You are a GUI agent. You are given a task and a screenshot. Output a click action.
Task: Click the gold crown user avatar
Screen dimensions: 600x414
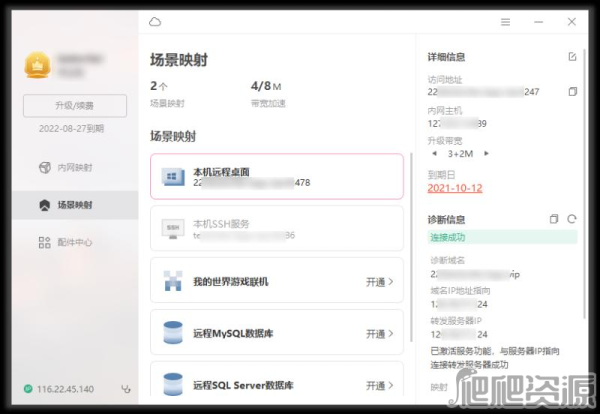pos(37,65)
